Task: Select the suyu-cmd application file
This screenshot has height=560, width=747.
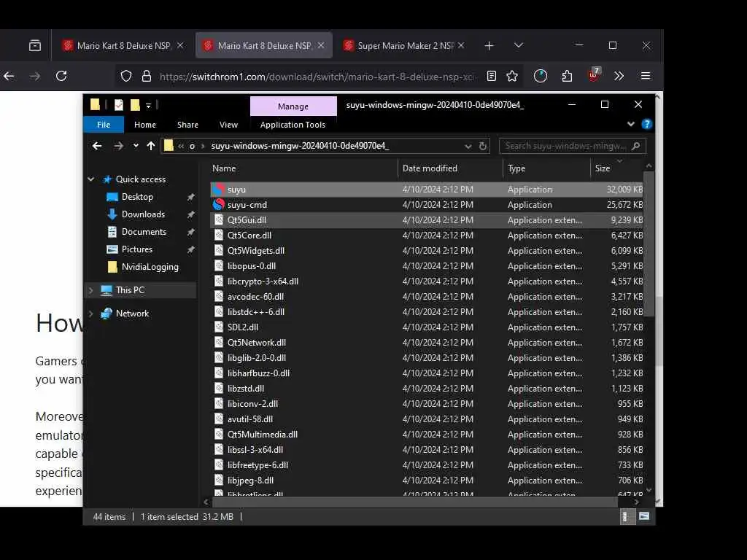Action: tap(426, 205)
